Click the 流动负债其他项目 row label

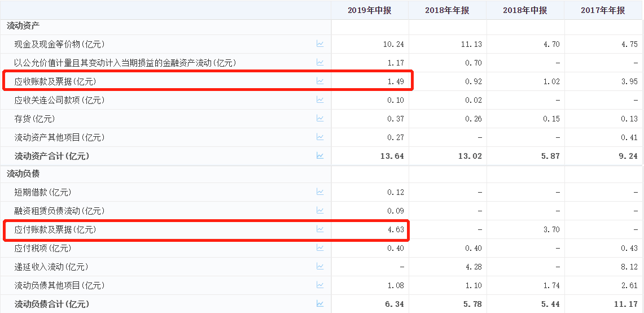tap(60, 285)
